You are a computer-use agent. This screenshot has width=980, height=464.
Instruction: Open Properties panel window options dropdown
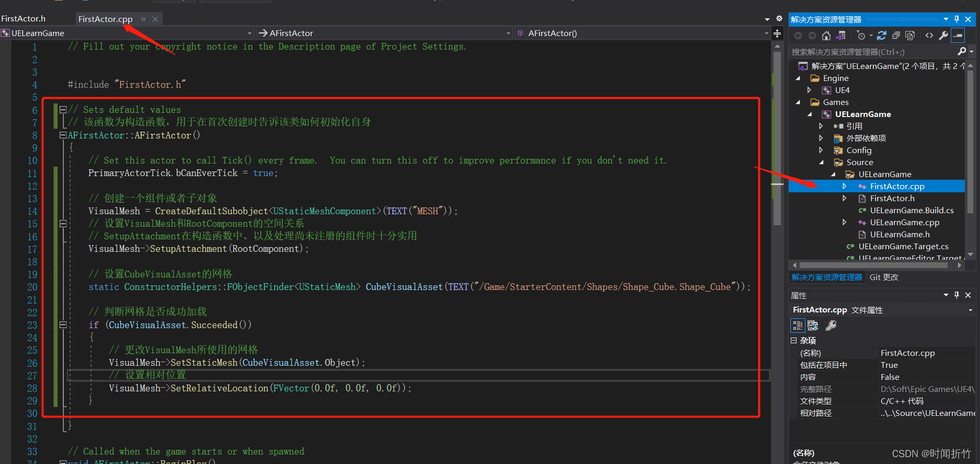coord(946,295)
